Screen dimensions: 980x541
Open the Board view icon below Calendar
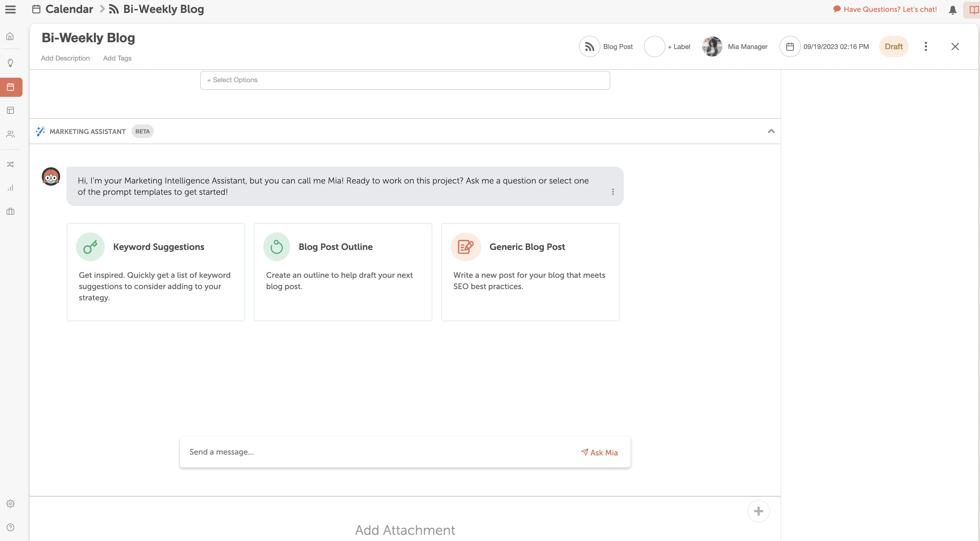click(x=10, y=110)
